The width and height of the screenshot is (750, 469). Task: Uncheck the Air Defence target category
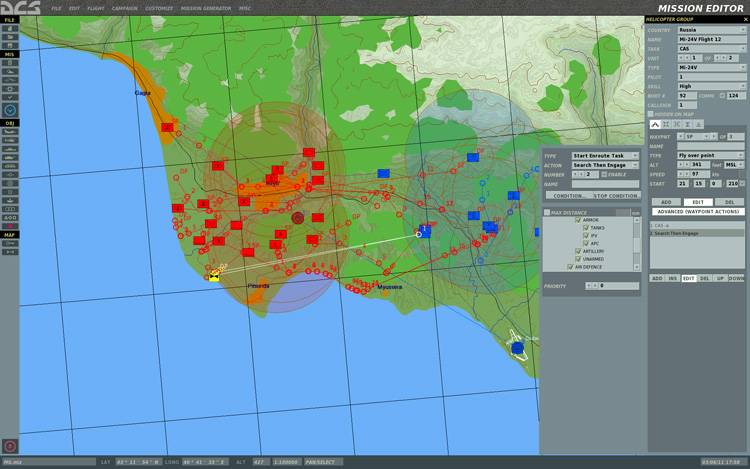coord(570,267)
